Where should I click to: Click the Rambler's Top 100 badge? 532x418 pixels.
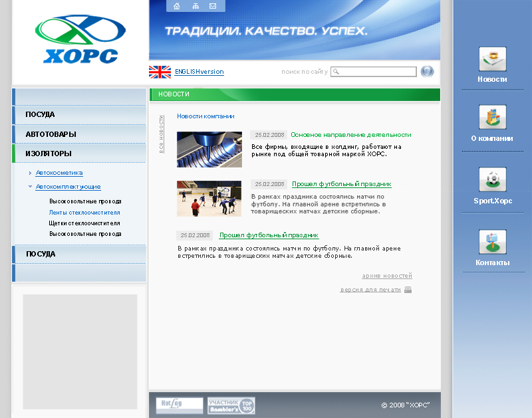(x=231, y=405)
